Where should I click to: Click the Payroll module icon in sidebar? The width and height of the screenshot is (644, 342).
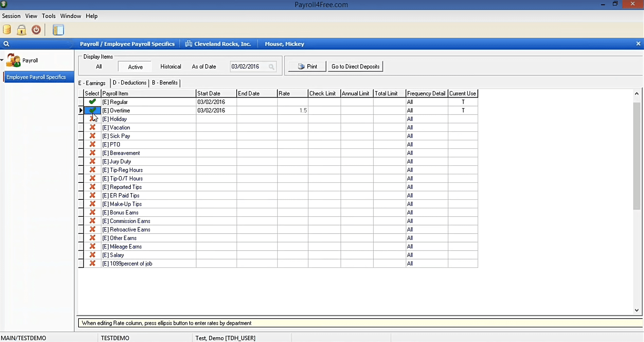coord(14,60)
